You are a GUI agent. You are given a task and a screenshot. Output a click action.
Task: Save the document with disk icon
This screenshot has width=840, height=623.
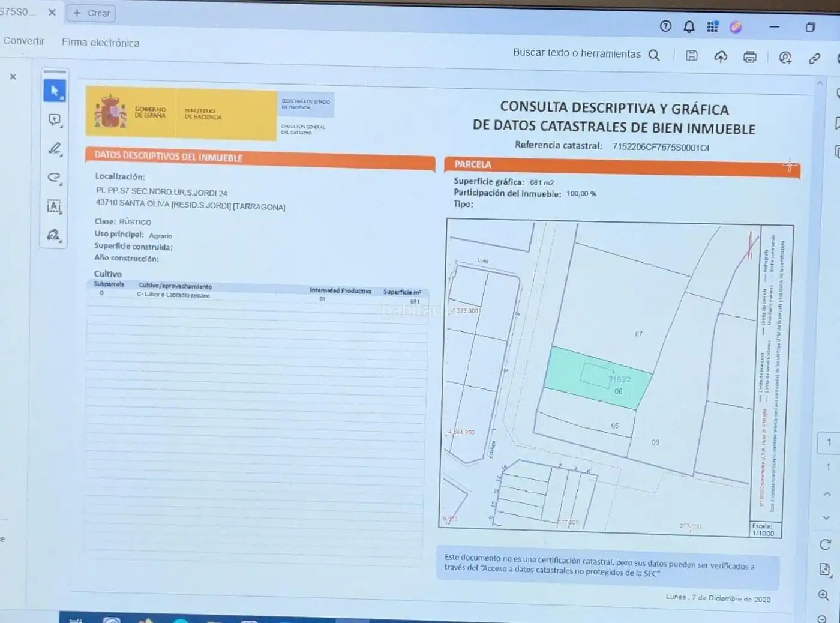click(692, 56)
